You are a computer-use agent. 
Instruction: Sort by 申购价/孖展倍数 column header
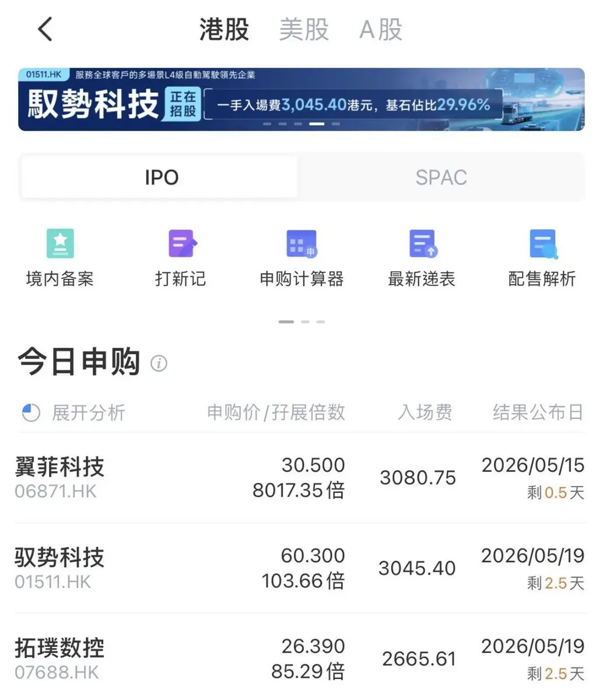(x=276, y=412)
